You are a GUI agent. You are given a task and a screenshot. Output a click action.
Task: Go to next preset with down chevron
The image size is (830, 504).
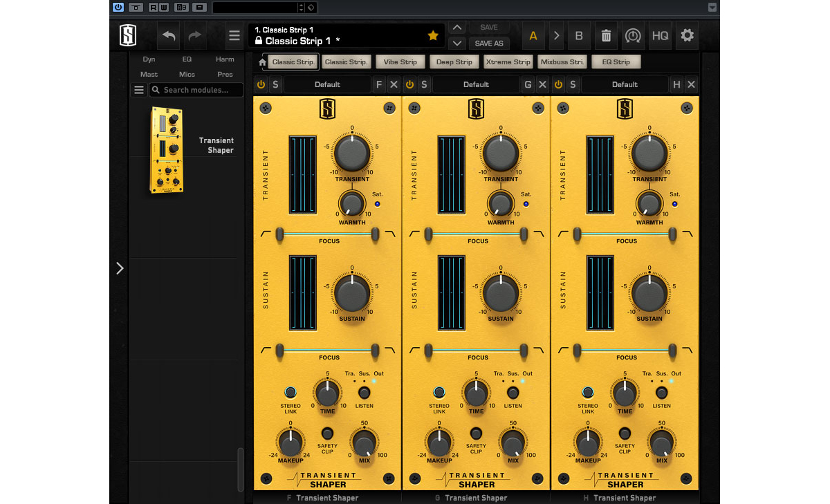pyautogui.click(x=456, y=43)
